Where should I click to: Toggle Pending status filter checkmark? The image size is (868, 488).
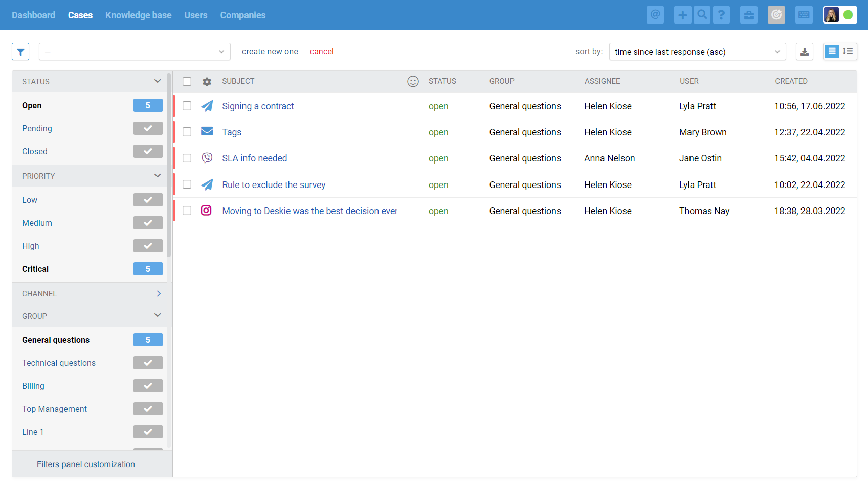click(148, 128)
